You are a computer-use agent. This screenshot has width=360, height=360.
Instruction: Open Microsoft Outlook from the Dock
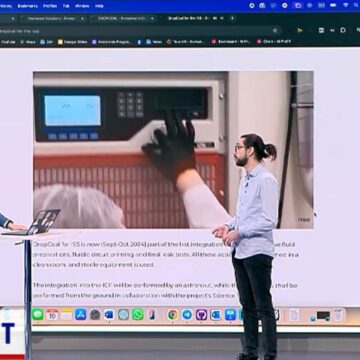[x=216, y=314]
